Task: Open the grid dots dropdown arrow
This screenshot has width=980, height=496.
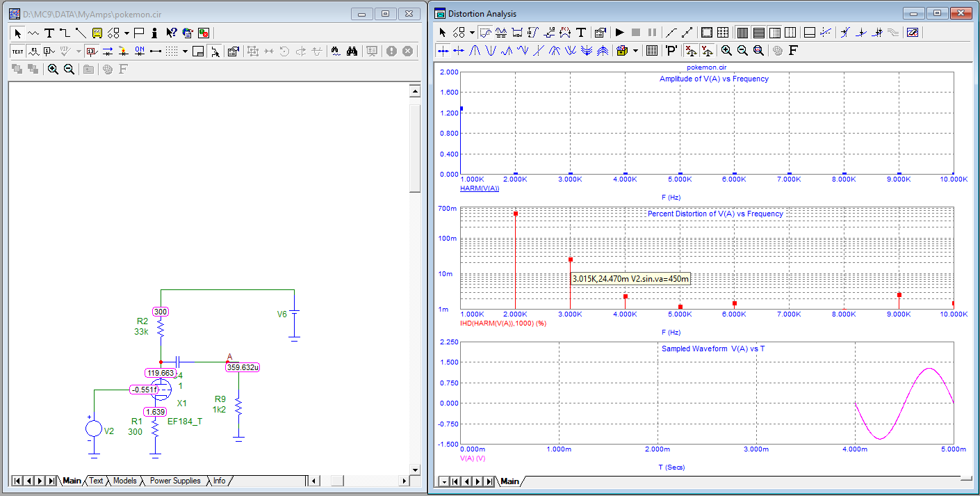Action: click(185, 51)
